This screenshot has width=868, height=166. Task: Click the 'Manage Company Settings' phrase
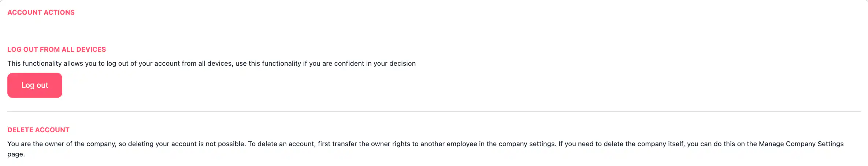point(801,144)
